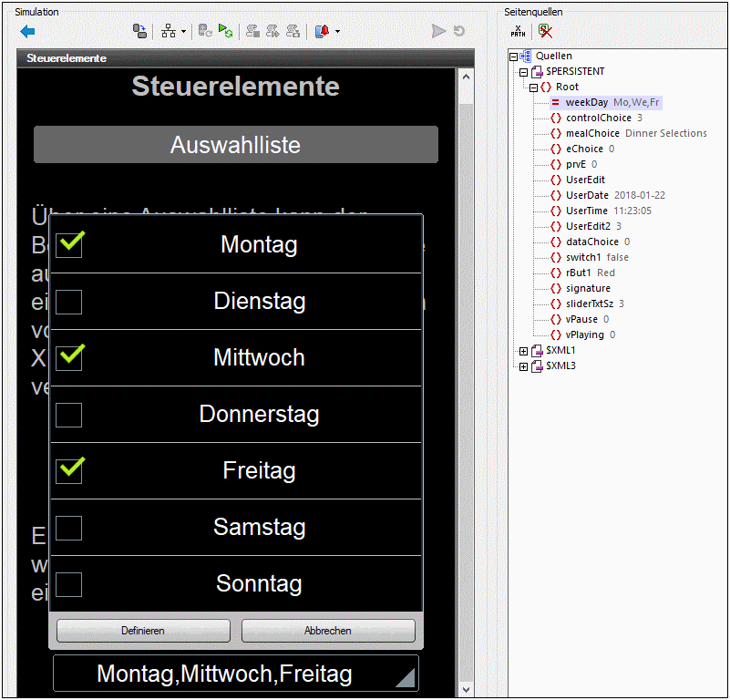Click the red X icon beside XPath

(x=545, y=31)
